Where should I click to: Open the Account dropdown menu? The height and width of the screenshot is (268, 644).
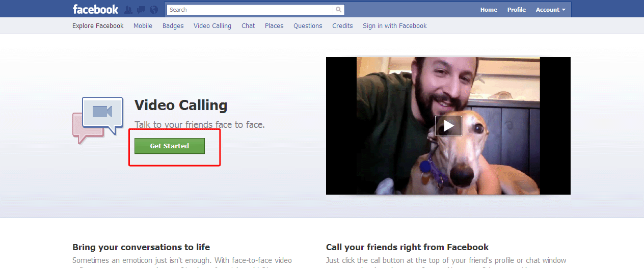pyautogui.click(x=551, y=10)
